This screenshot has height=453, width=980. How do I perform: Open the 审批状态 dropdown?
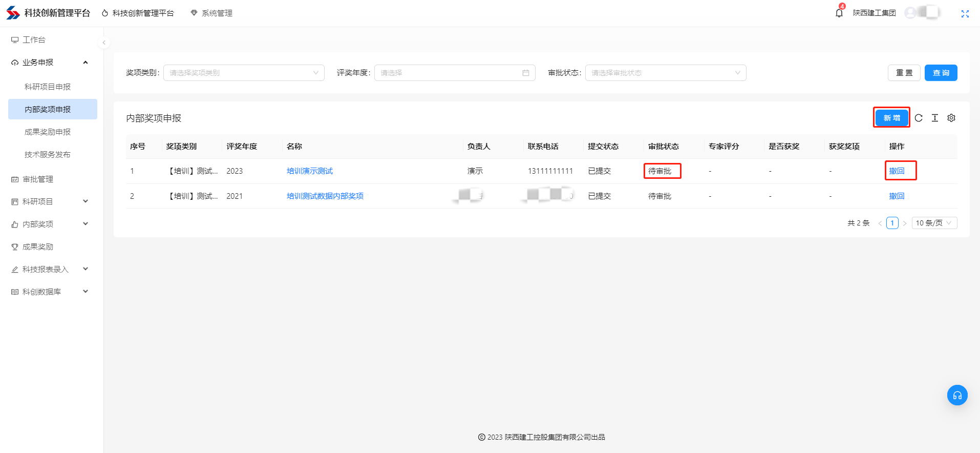click(665, 73)
